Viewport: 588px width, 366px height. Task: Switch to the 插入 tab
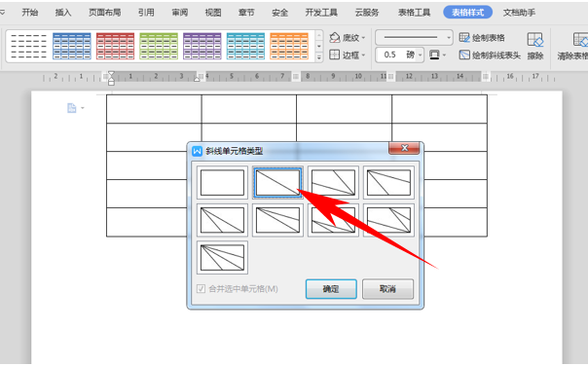pyautogui.click(x=63, y=13)
